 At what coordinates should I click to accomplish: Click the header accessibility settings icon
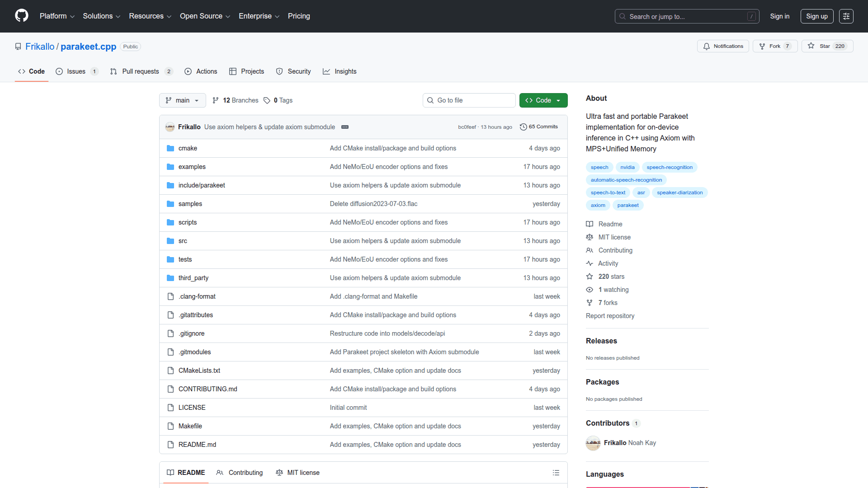click(846, 16)
